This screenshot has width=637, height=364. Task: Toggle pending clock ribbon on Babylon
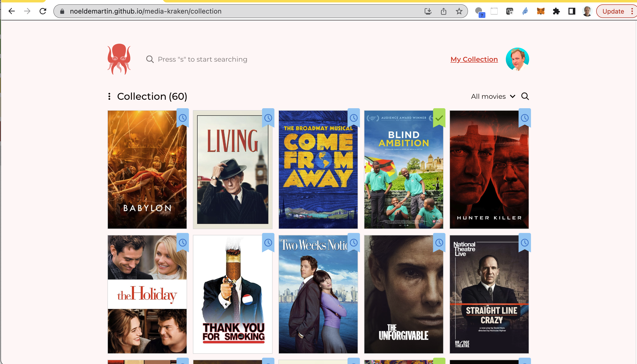[x=183, y=118]
